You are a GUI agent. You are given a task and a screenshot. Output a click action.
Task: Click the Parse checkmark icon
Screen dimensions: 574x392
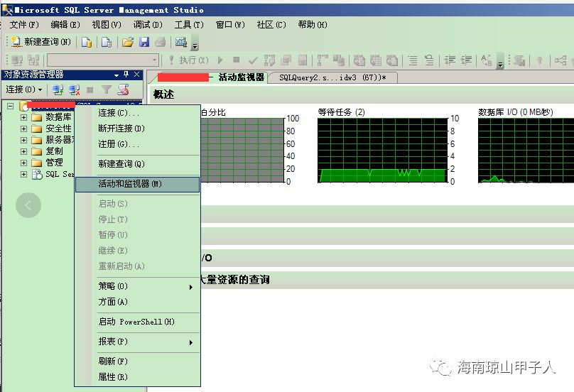(x=253, y=60)
